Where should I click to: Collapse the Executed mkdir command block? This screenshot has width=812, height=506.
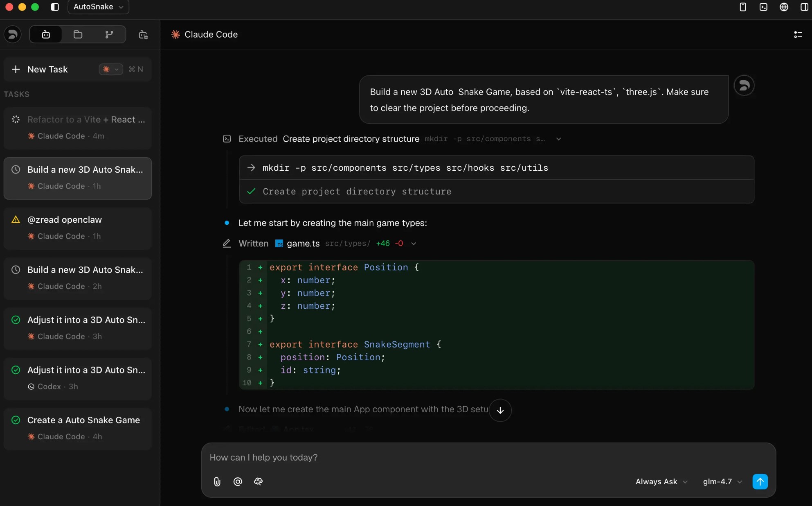coord(558,139)
